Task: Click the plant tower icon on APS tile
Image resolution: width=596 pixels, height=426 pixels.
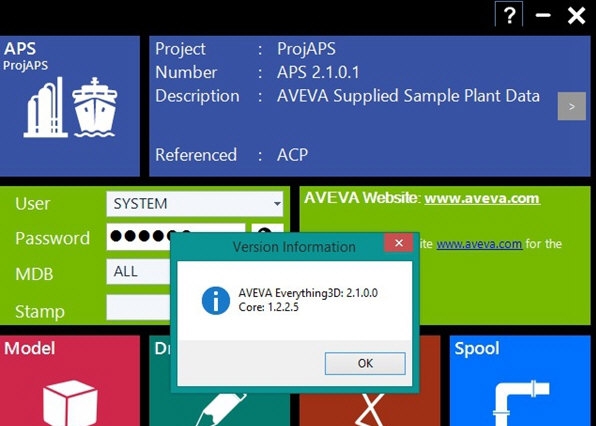Action: (x=45, y=108)
